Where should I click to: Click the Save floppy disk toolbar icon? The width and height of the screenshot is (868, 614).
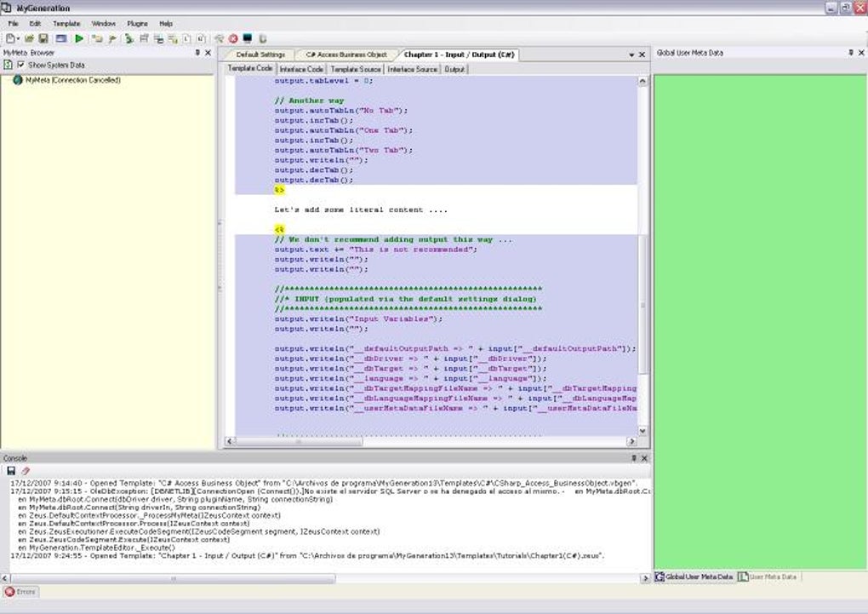coord(43,38)
